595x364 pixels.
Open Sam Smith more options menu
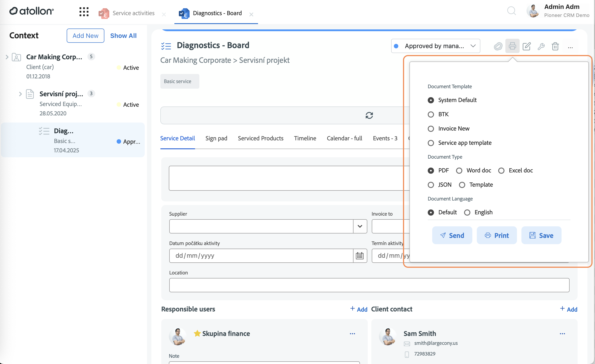562,334
